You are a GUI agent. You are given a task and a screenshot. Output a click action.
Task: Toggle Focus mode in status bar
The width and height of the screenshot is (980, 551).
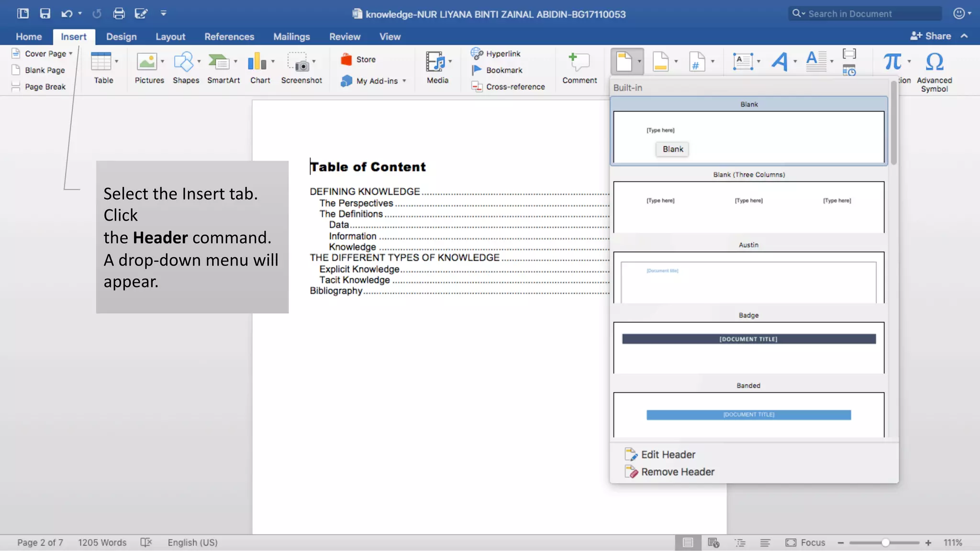805,542
